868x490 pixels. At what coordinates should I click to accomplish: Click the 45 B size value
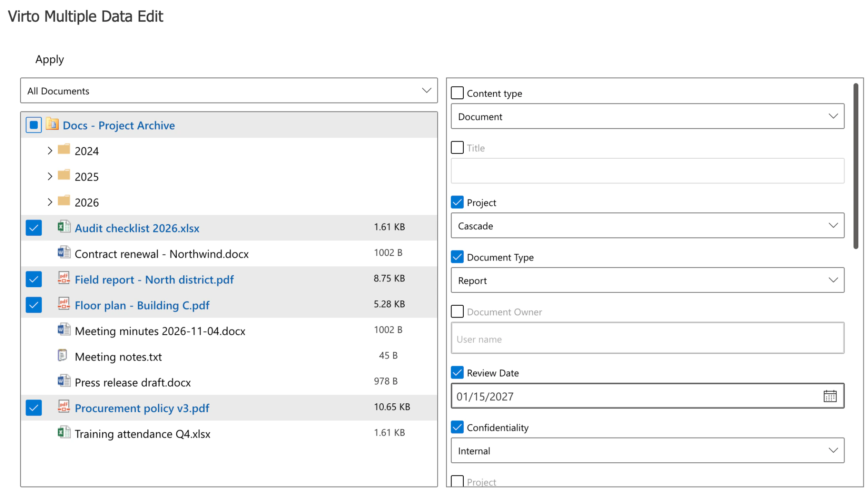pyautogui.click(x=388, y=355)
